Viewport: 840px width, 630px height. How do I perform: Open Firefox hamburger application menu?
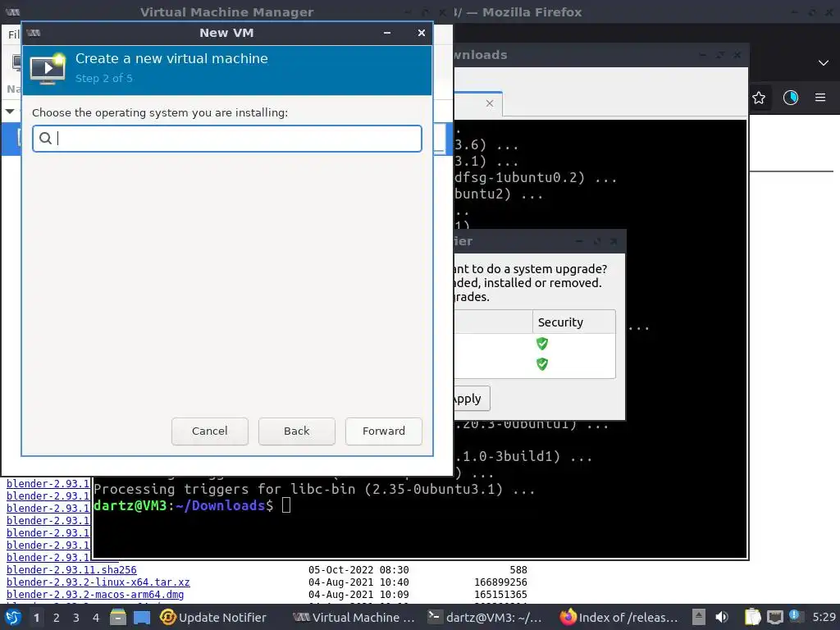click(x=820, y=98)
